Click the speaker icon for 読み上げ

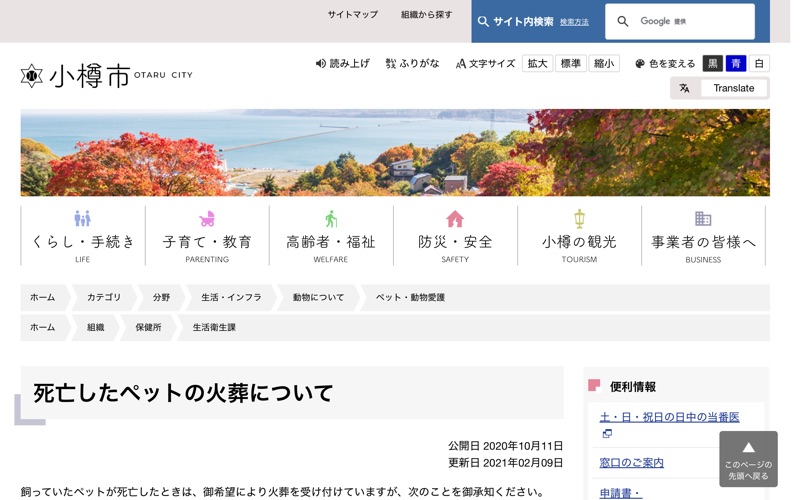point(320,63)
